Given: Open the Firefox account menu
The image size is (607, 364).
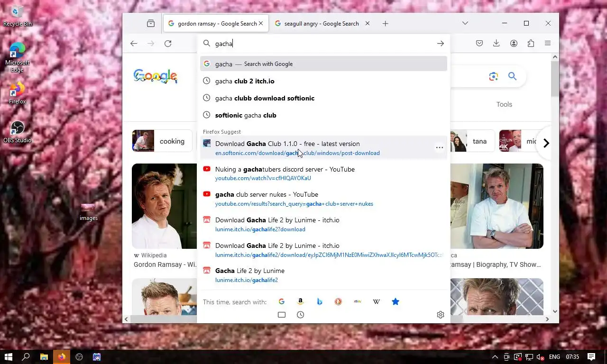Looking at the screenshot, I should (514, 44).
